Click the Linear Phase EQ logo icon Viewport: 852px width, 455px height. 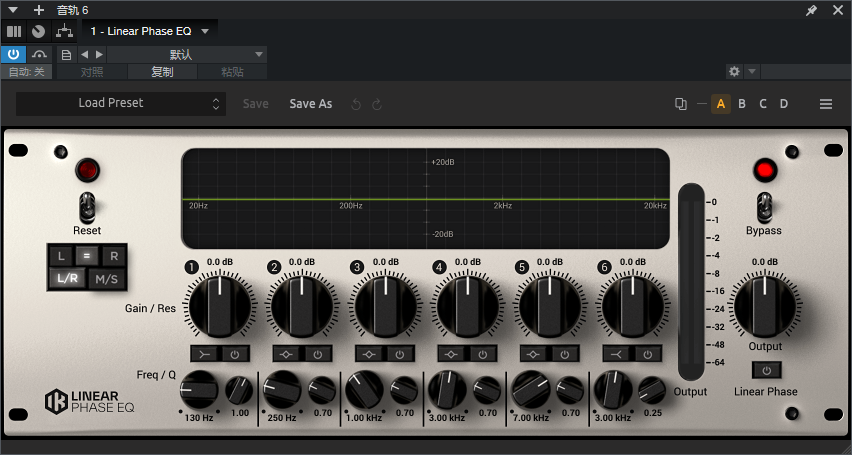point(55,402)
